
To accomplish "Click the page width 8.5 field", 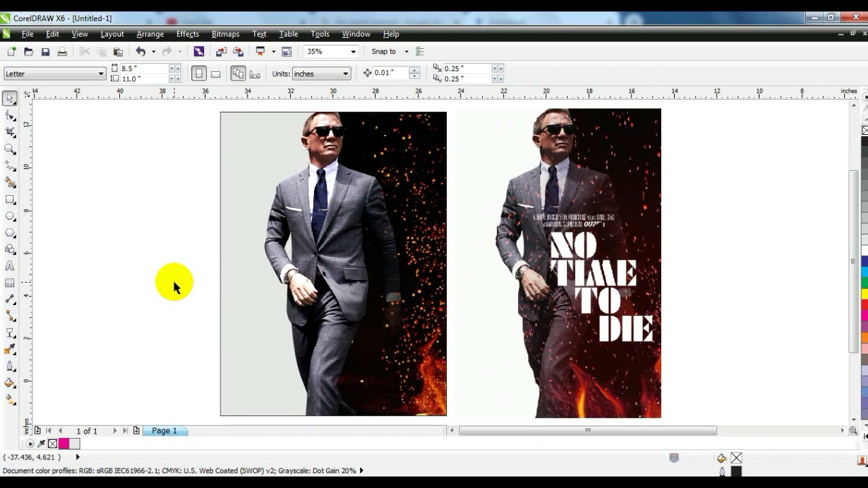I will point(144,68).
